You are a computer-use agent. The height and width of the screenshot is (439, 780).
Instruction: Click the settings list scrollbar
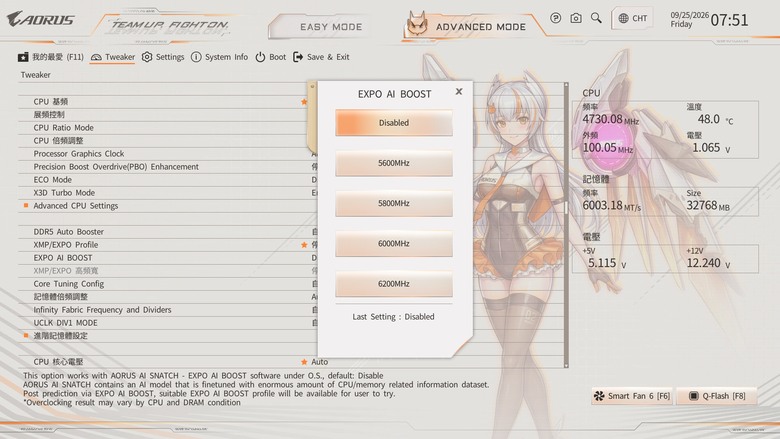pyautogui.click(x=566, y=225)
